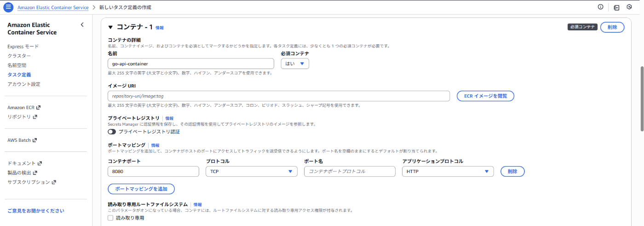Open the top-bar panel icon beside info
The image size is (644, 226).
click(x=616, y=7)
